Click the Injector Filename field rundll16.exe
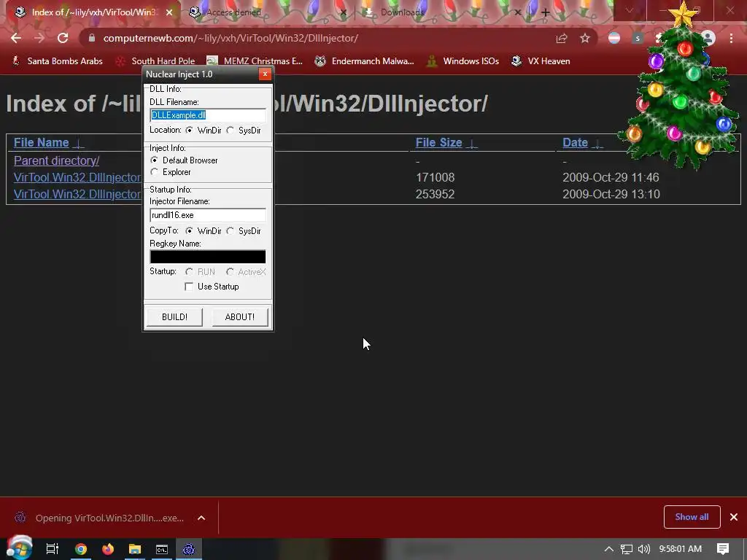Image resolution: width=747 pixels, height=560 pixels. (x=208, y=215)
